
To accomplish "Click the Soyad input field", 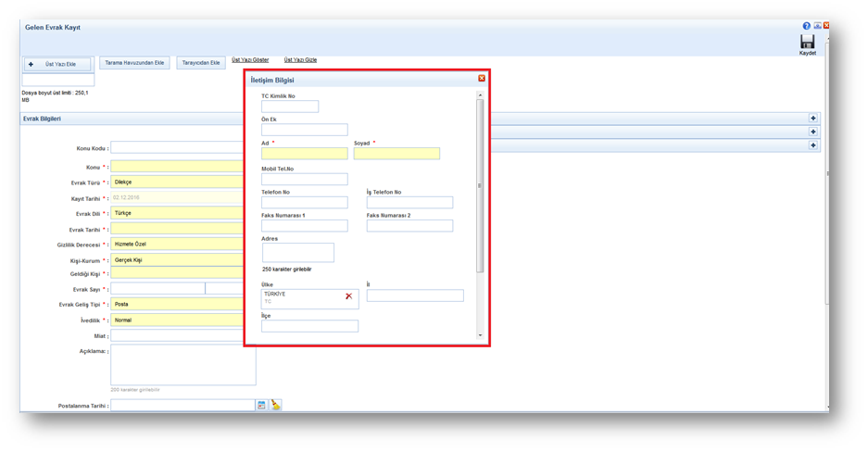I will 396,154.
